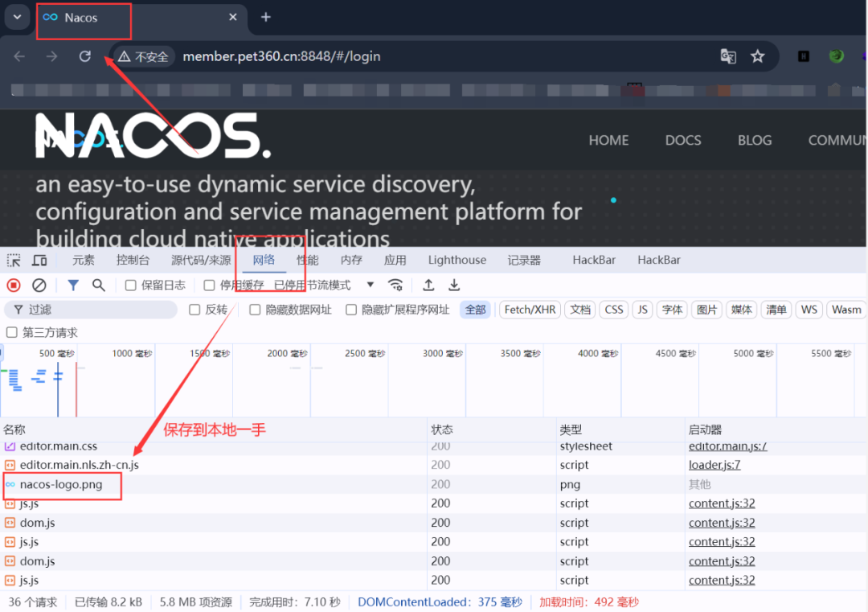Screen dimensions: 868x612
Task: Click the not-secure warning badge
Action: point(143,56)
